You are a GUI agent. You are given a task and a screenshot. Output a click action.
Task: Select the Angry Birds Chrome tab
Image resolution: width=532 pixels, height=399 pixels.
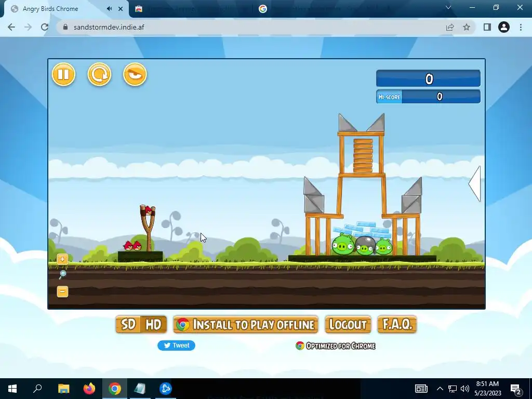coord(64,9)
